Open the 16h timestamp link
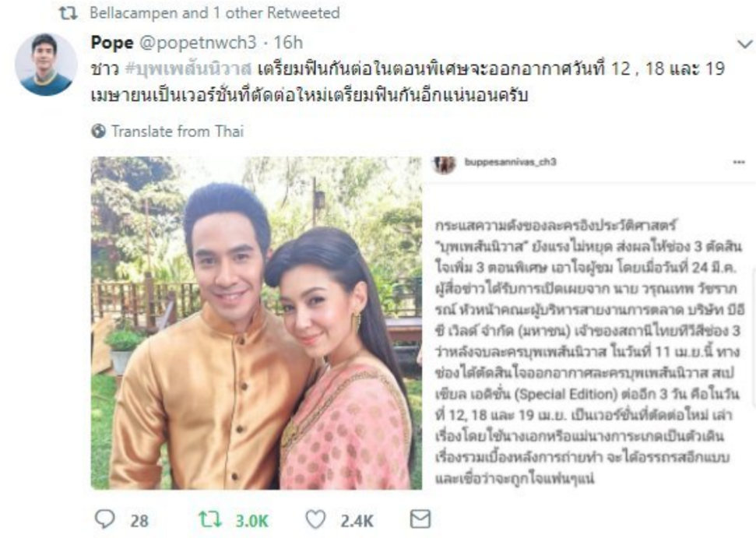The image size is (756, 538). tap(288, 42)
